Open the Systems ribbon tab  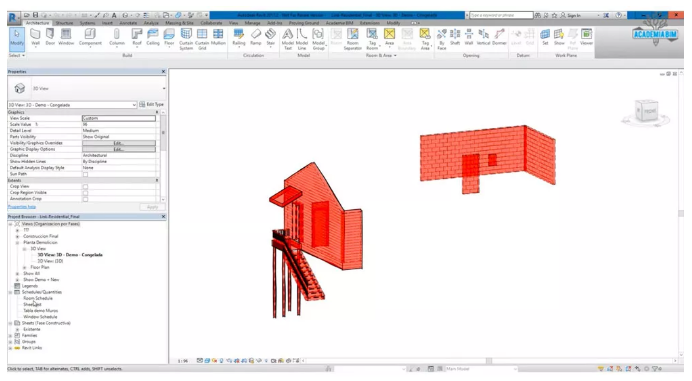pyautogui.click(x=87, y=23)
